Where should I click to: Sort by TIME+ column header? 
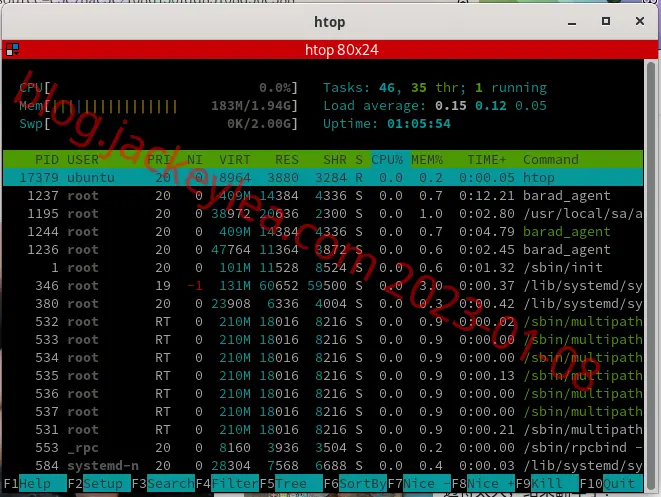point(487,160)
